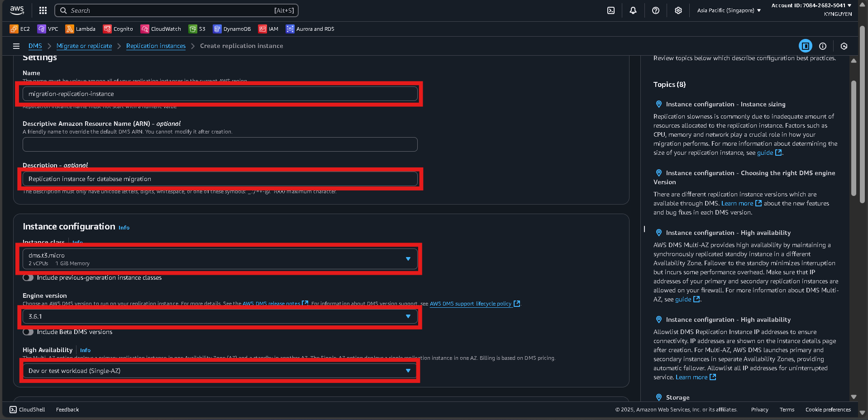The width and height of the screenshot is (868, 420).
Task: Open DynamoDB from the favorites bar
Action: (x=231, y=29)
